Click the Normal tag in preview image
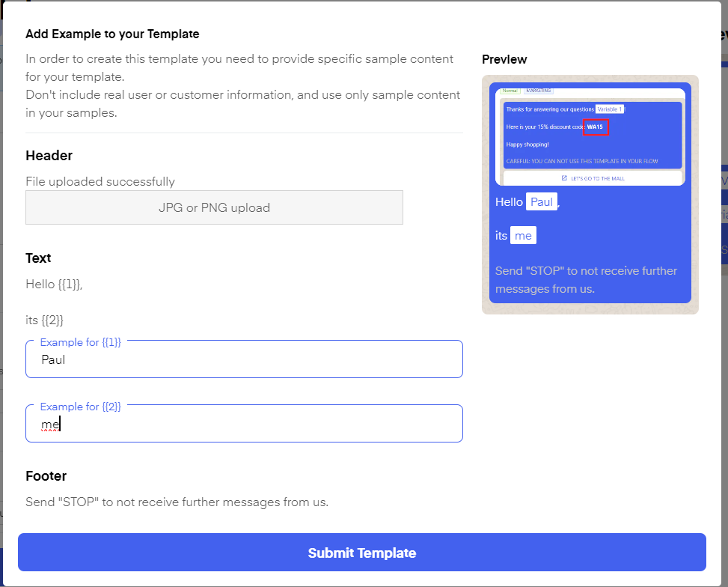 click(x=510, y=91)
